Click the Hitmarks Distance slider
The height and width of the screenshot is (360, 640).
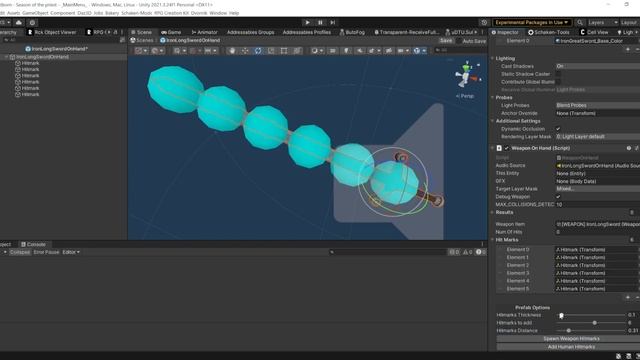(591, 331)
